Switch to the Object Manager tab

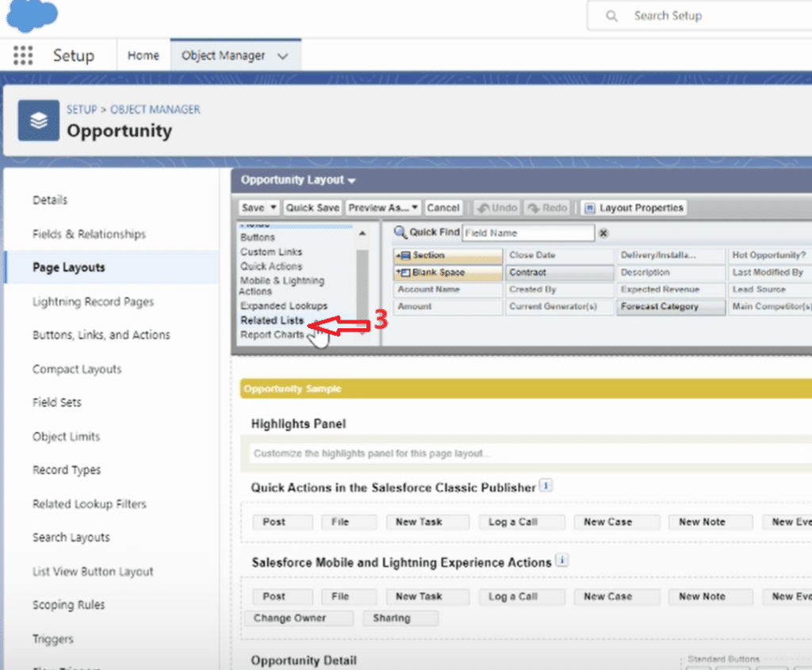223,56
